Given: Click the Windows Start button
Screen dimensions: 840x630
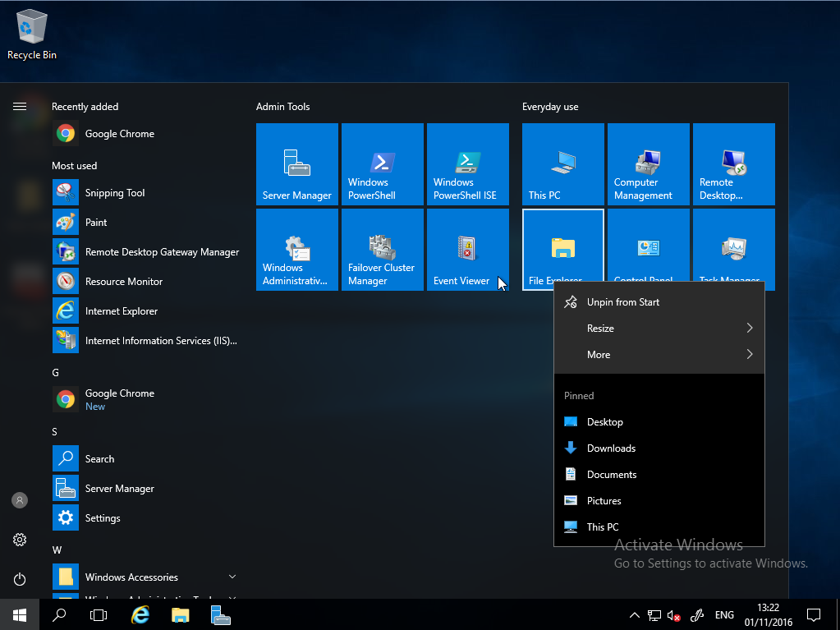Looking at the screenshot, I should pos(19,615).
